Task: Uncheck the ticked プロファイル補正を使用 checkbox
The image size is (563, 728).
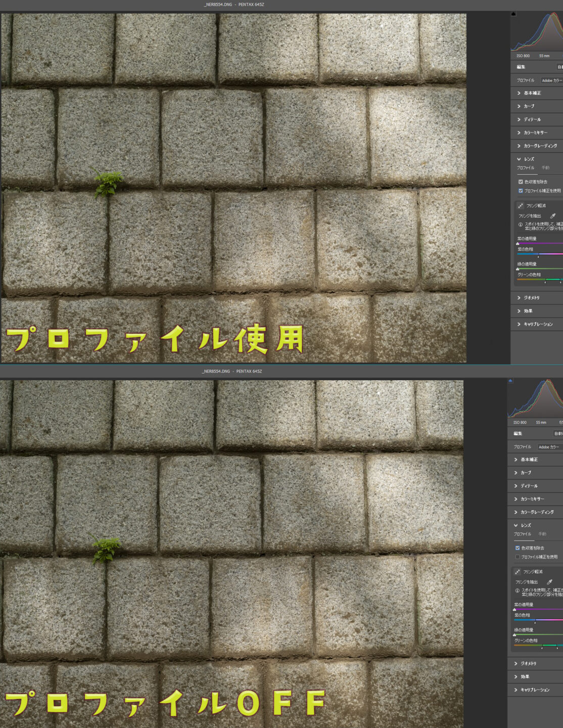Action: pyautogui.click(x=521, y=191)
